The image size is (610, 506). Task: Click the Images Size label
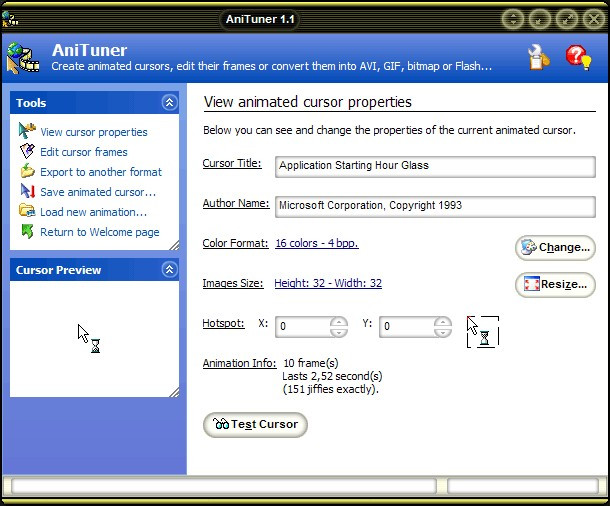pyautogui.click(x=233, y=283)
